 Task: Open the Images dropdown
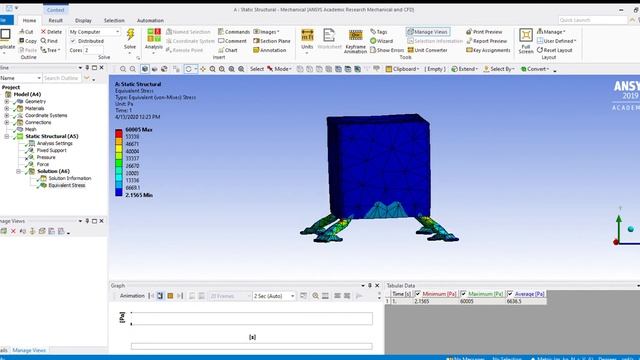pos(267,31)
